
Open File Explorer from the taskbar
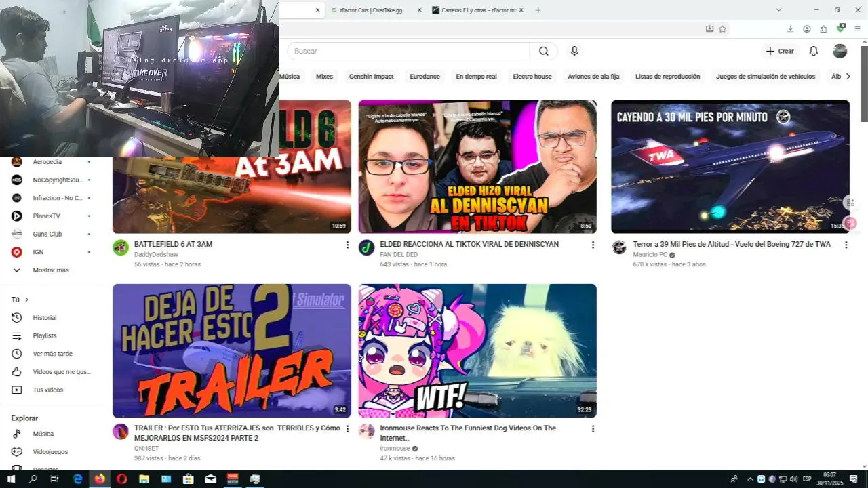pos(144,479)
